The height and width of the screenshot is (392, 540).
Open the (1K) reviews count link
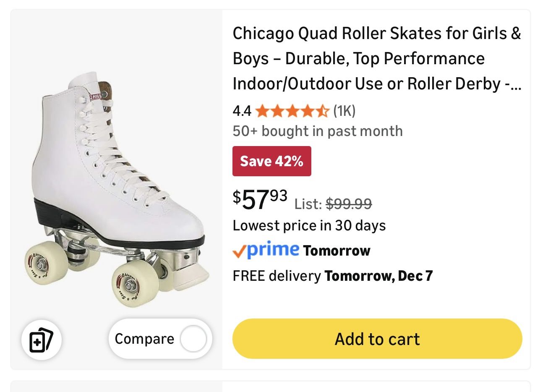tap(344, 111)
